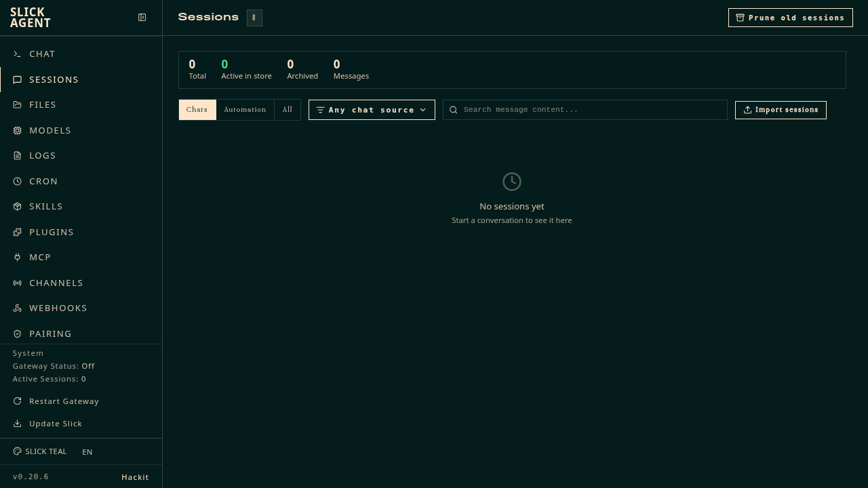The height and width of the screenshot is (488, 868).
Task: Open the Chat page from sidebar
Action: tap(81, 54)
